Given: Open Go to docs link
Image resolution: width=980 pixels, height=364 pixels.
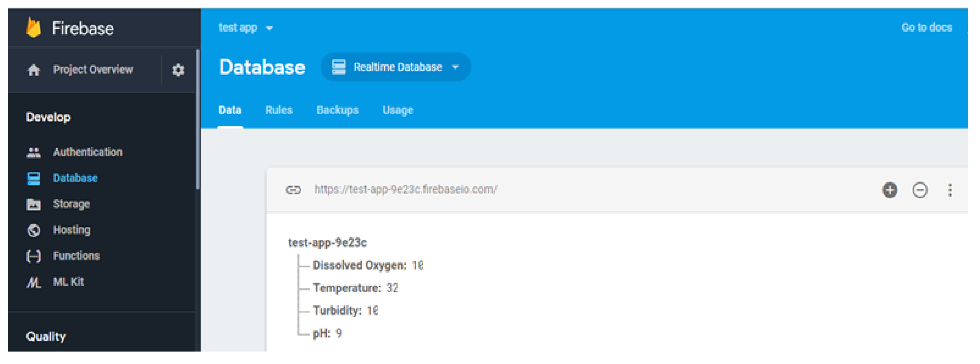Looking at the screenshot, I should 927,27.
